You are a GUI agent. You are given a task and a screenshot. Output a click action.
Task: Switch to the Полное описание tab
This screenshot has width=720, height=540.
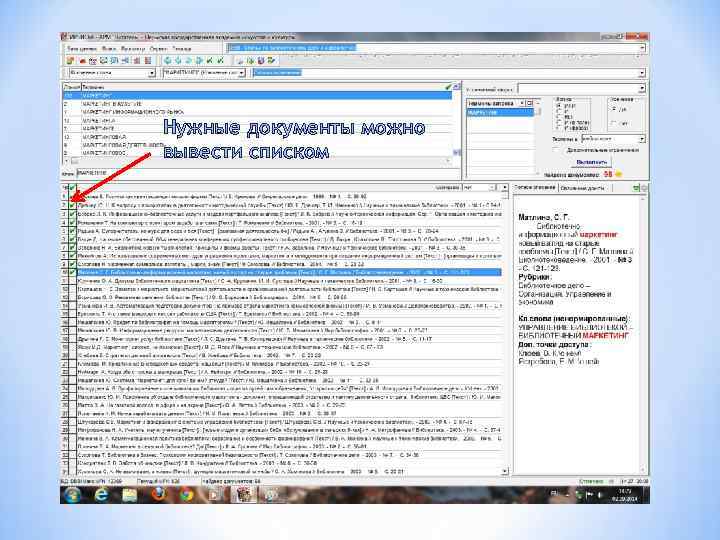[x=534, y=188]
